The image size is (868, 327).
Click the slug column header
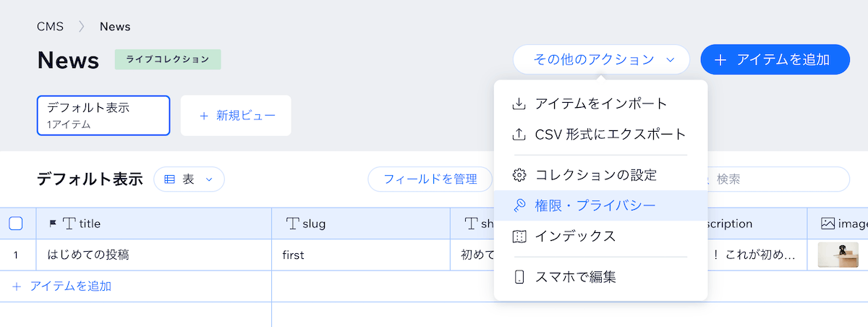361,224
